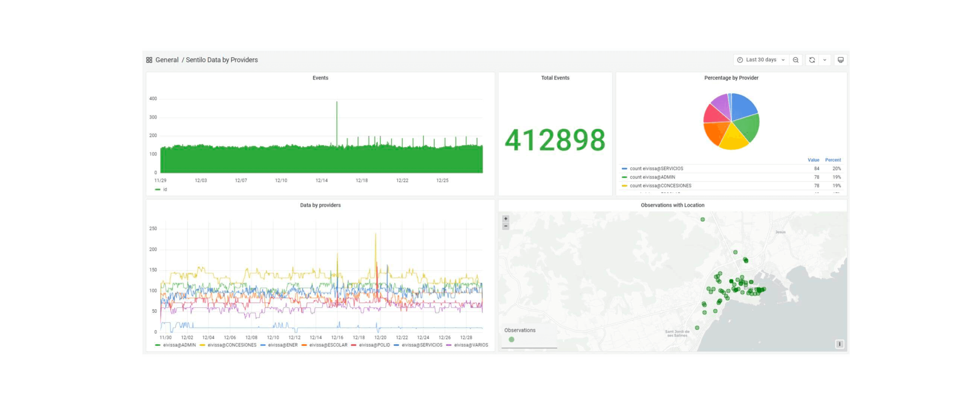Zoom out the time range with the magnifier icon
Screen dimensions: 980x405
796,60
